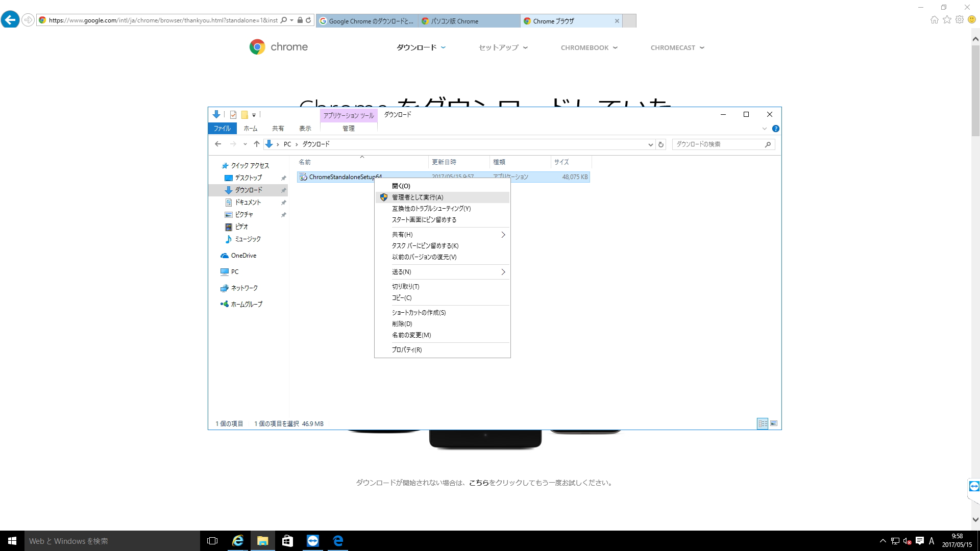Go back in File Explorer navigation
This screenshot has width=980, height=551.
(x=218, y=144)
